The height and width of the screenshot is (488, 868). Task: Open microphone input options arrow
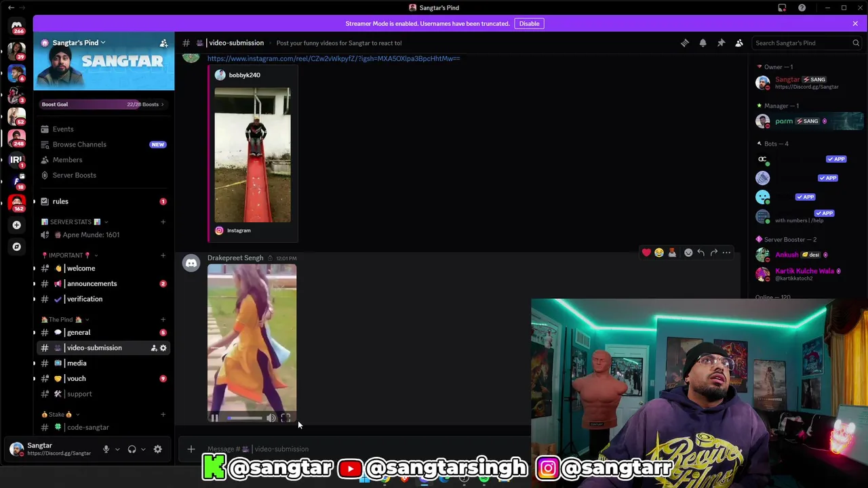117,449
